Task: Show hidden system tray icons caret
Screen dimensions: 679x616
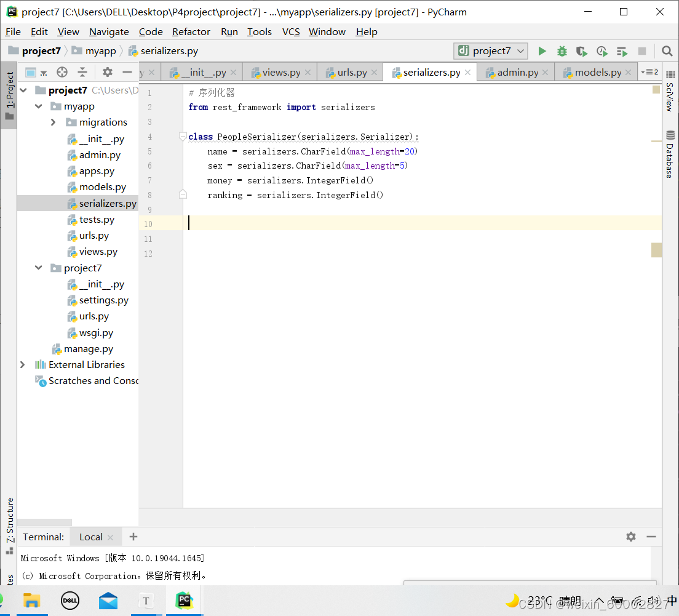Action: coord(599,601)
